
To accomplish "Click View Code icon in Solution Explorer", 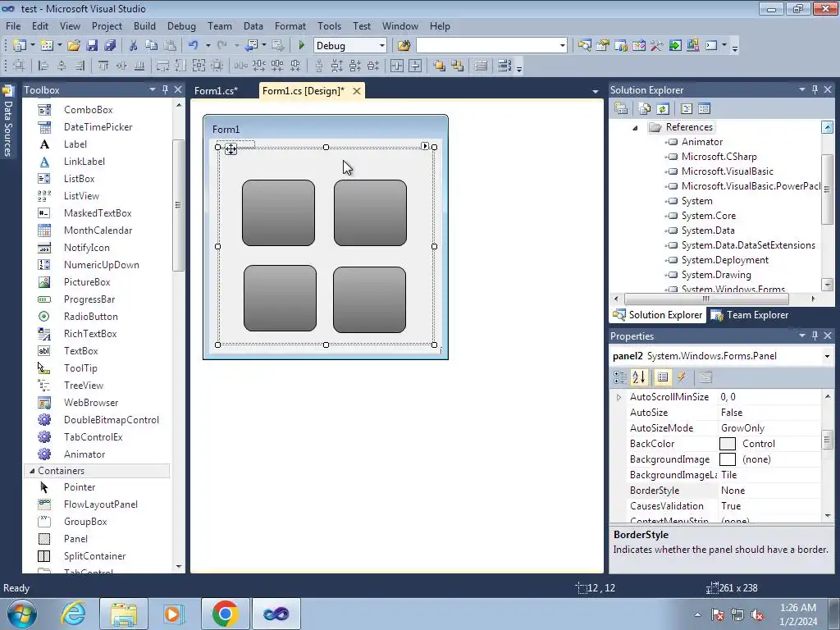I will pos(687,109).
